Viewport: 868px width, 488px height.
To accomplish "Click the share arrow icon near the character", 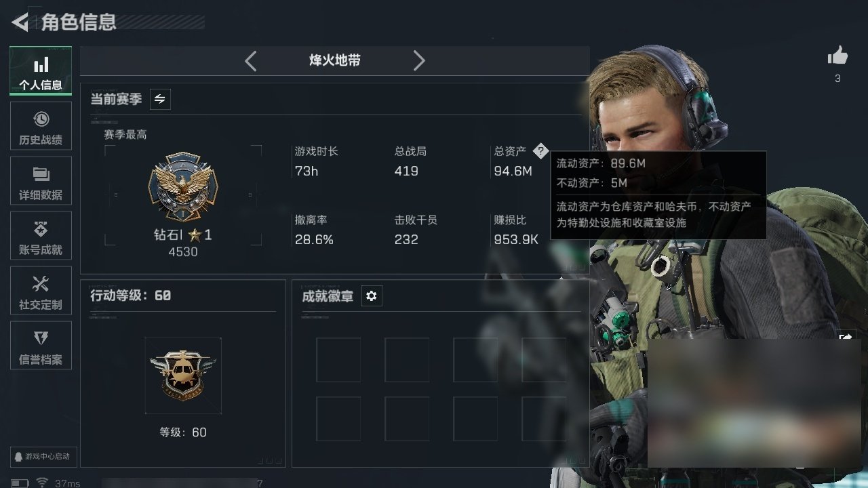I will coord(846,337).
